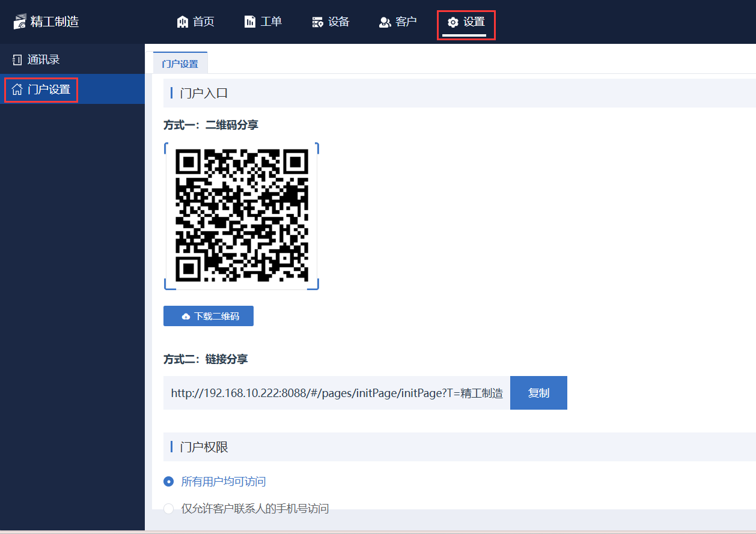756x534 pixels.
Task: Open the 工单 menu
Action: (x=263, y=22)
